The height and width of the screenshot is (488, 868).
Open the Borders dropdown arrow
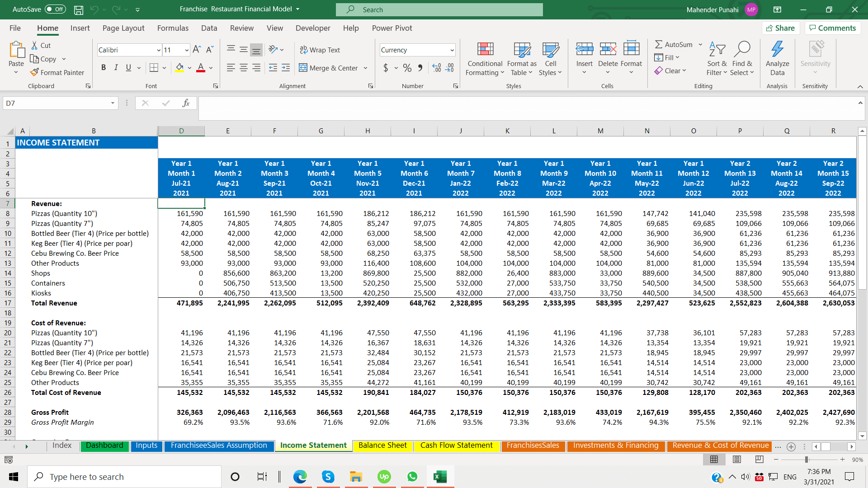(x=164, y=68)
